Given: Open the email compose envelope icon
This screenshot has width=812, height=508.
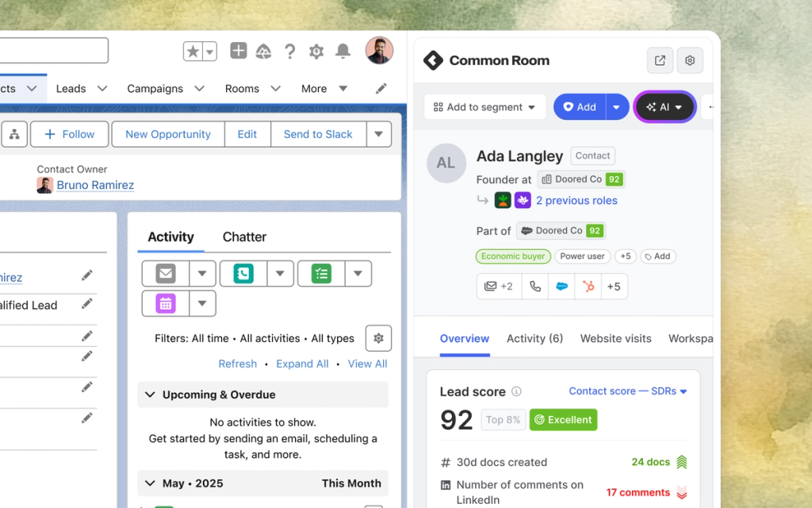Looking at the screenshot, I should point(166,273).
